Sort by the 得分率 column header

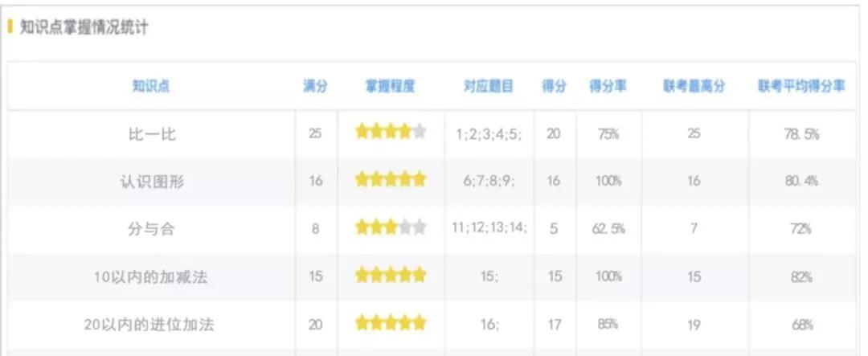click(608, 86)
